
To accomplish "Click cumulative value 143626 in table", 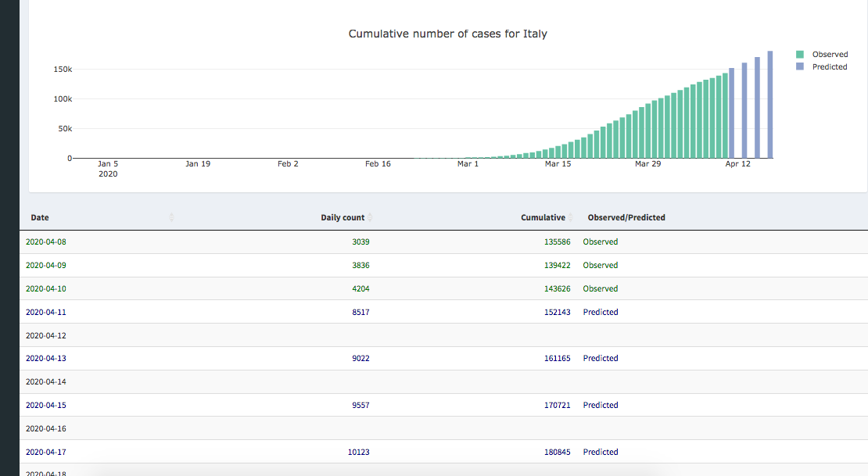I will 557,288.
